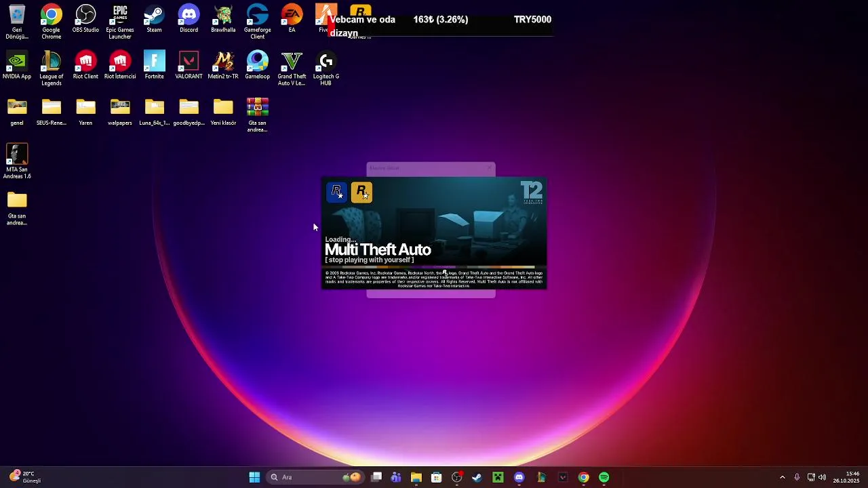The height and width of the screenshot is (488, 868).
Task: Click the Metin2 tr-TR desktop shortcut
Action: point(223,65)
